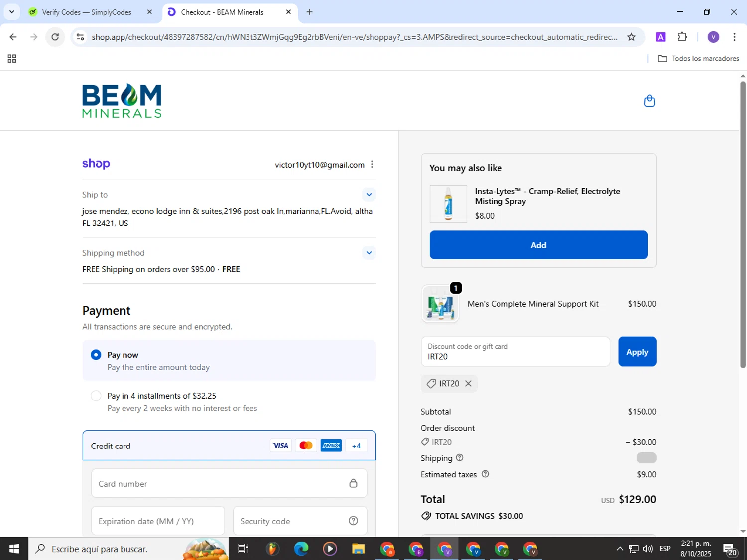Go back to the previous page
Image resolution: width=747 pixels, height=560 pixels.
13,37
